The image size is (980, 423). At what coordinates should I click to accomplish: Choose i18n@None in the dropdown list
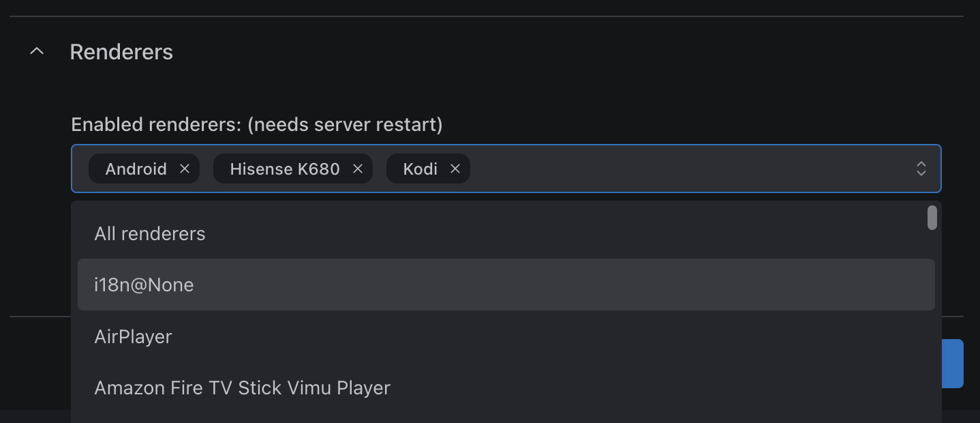coord(144,285)
